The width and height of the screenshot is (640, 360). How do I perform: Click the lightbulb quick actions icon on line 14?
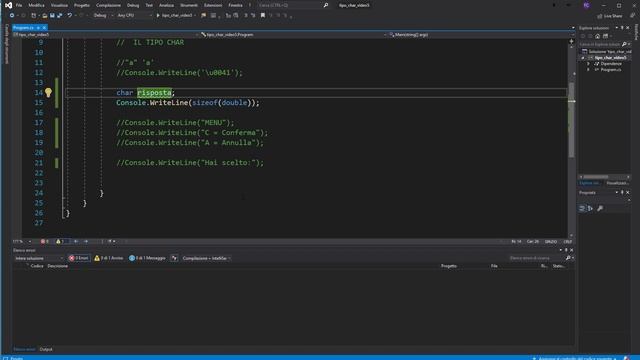pyautogui.click(x=48, y=93)
